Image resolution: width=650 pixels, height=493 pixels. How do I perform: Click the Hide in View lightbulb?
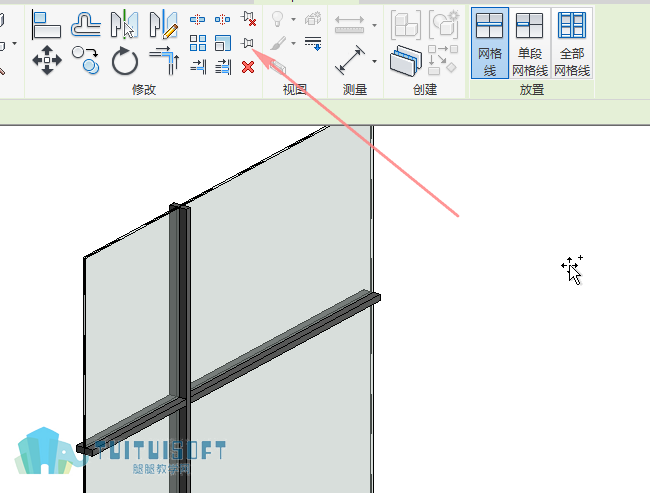(x=277, y=19)
